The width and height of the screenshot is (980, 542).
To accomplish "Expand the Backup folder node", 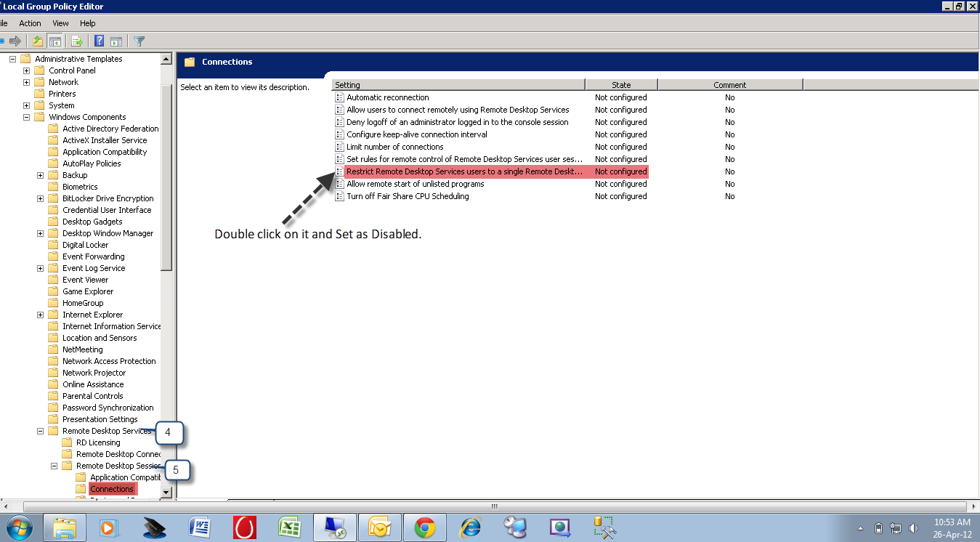I will pyautogui.click(x=40, y=175).
